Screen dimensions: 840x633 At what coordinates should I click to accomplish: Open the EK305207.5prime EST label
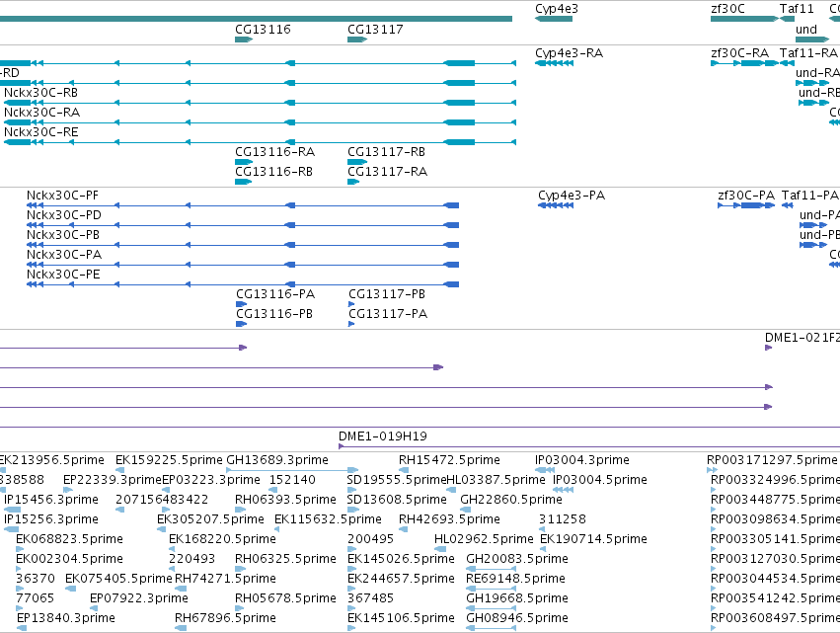click(x=210, y=519)
